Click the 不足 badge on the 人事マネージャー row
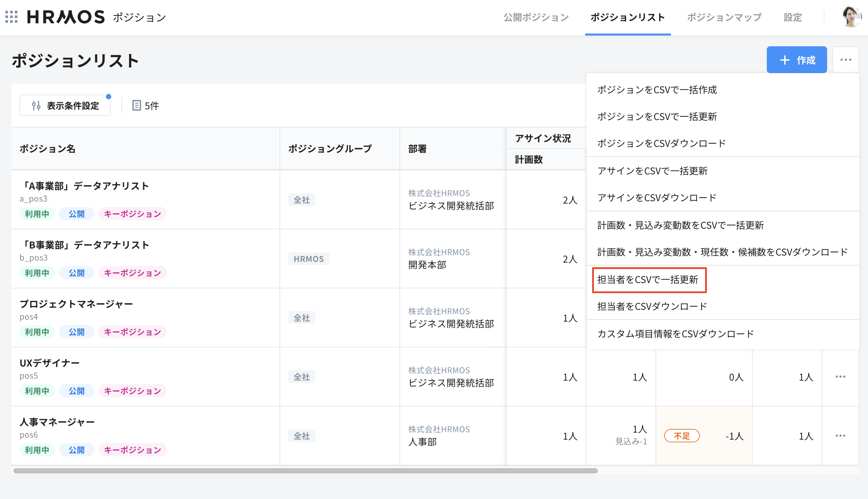Viewport: 868px width, 499px height. [x=681, y=436]
